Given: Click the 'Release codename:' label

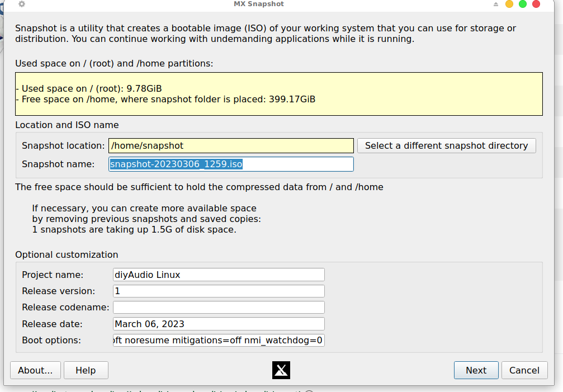Looking at the screenshot, I should (65, 308).
